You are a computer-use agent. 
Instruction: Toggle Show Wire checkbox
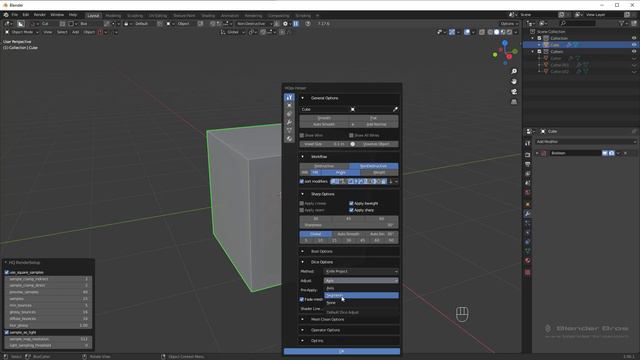(x=302, y=135)
